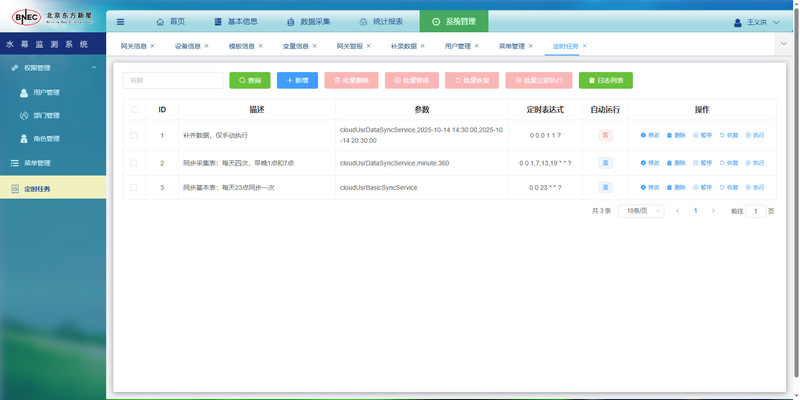Click the green 查询 search button
This screenshot has width=800, height=400.
(250, 80)
